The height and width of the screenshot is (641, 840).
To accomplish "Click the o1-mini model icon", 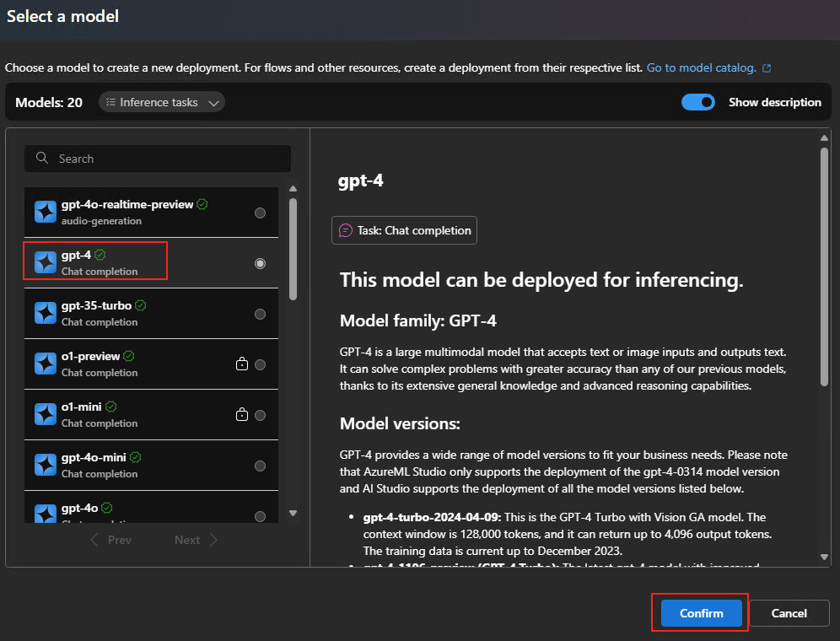I will (46, 414).
